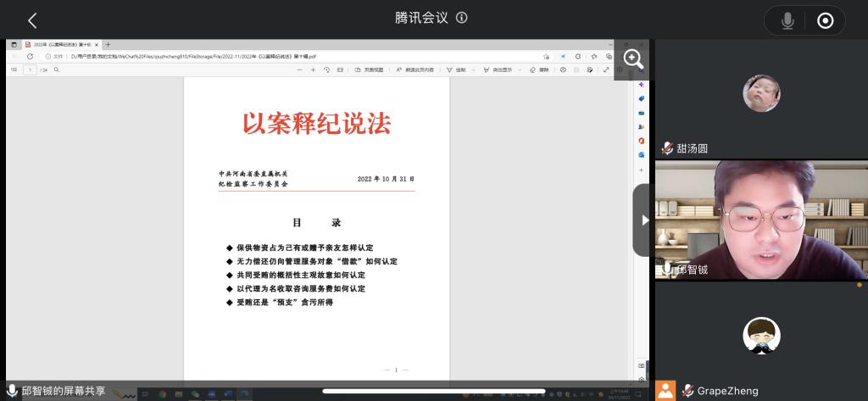Go back using the top-left arrow
The height and width of the screenshot is (401, 868).
(32, 20)
